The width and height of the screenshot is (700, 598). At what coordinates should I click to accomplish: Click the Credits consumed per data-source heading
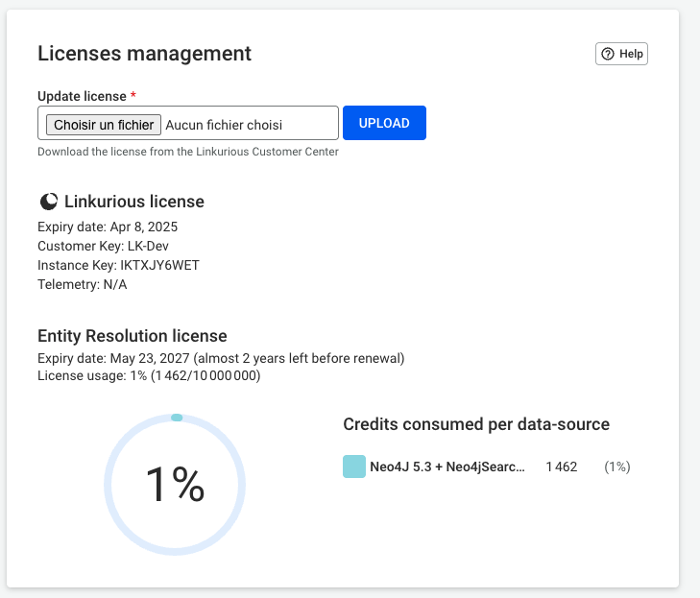pyautogui.click(x=476, y=424)
